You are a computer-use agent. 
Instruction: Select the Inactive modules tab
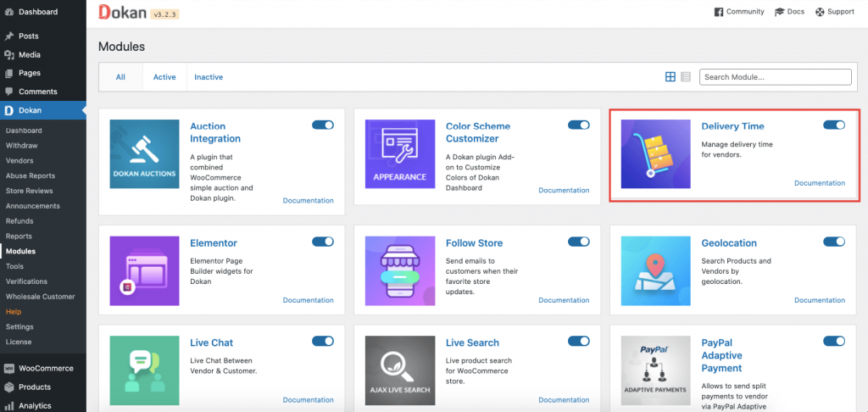point(209,77)
